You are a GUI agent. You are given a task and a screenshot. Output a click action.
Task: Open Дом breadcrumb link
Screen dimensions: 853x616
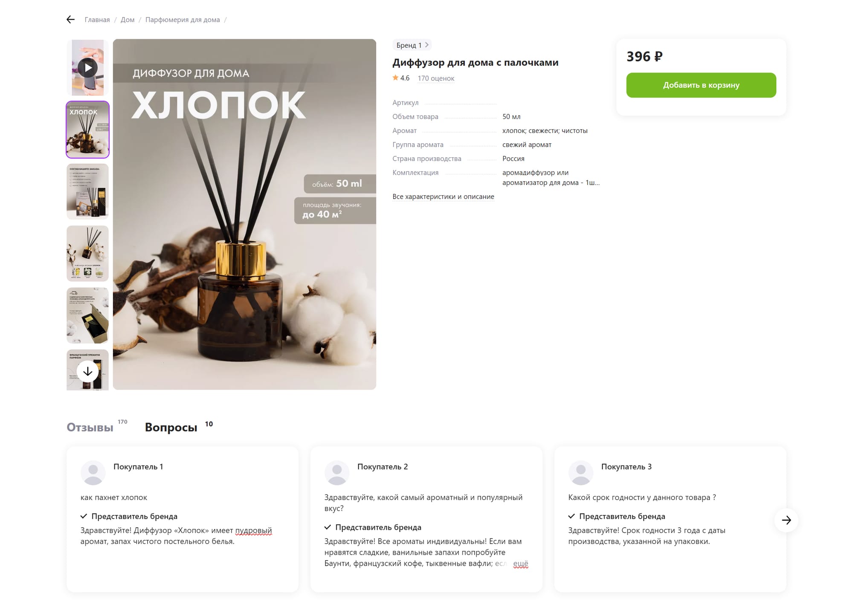pyautogui.click(x=128, y=20)
